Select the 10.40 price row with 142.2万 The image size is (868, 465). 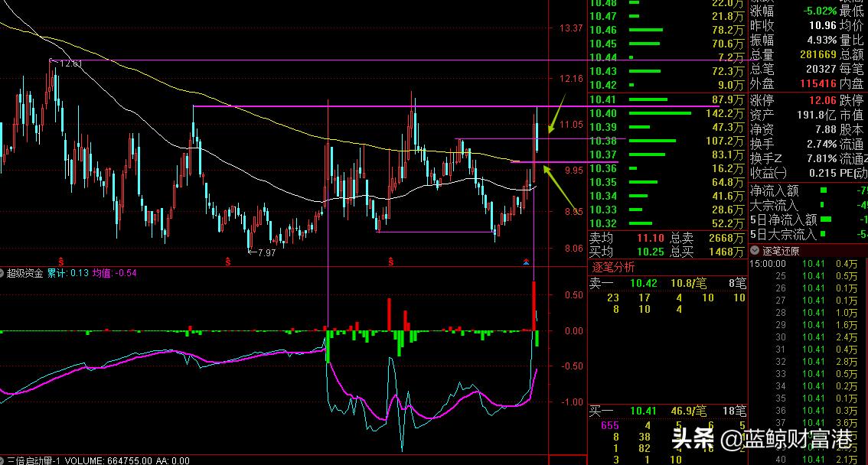(x=667, y=113)
